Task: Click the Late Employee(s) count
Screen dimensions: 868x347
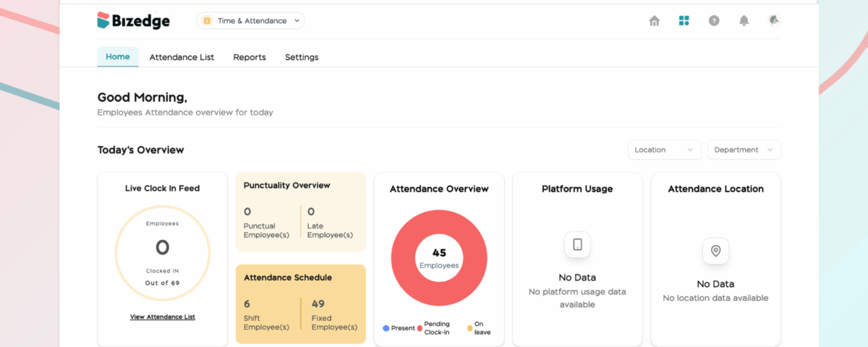Action: pyautogui.click(x=311, y=212)
